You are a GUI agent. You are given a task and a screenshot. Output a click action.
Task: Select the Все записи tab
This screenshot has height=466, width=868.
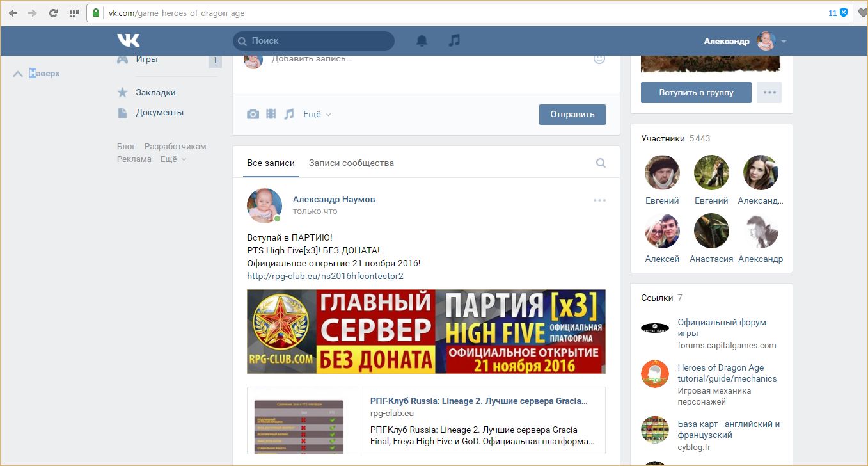[264, 163]
